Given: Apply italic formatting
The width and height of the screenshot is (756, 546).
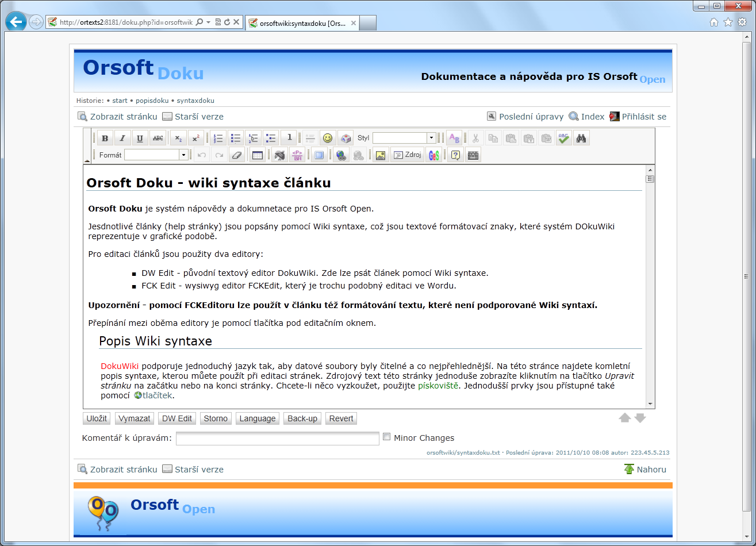Looking at the screenshot, I should pyautogui.click(x=122, y=139).
